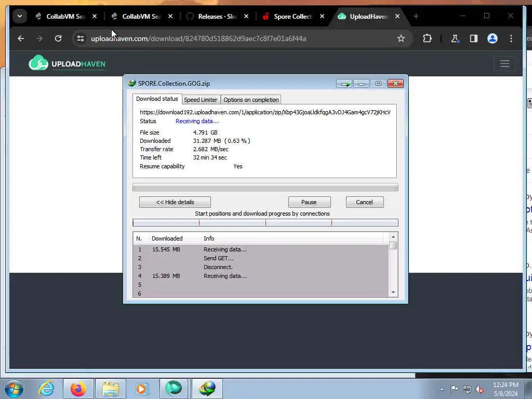Toggle the browser side panel icon

click(x=474, y=38)
